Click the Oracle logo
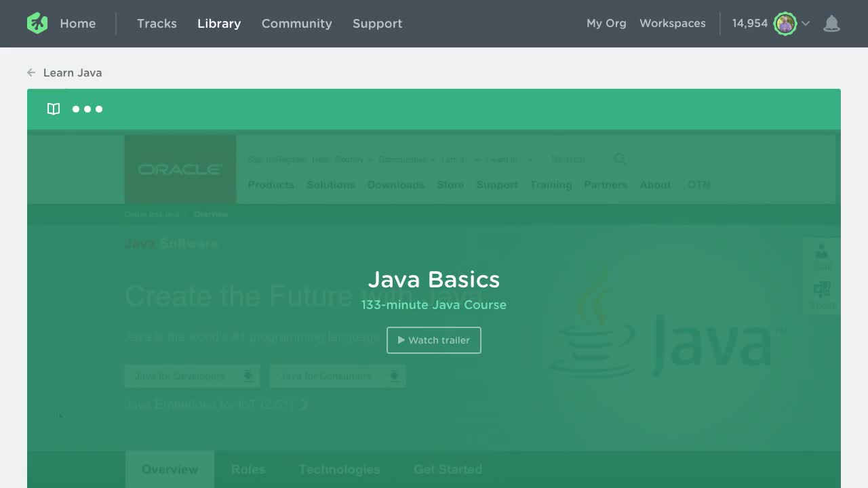Image resolution: width=868 pixels, height=488 pixels. tap(180, 169)
